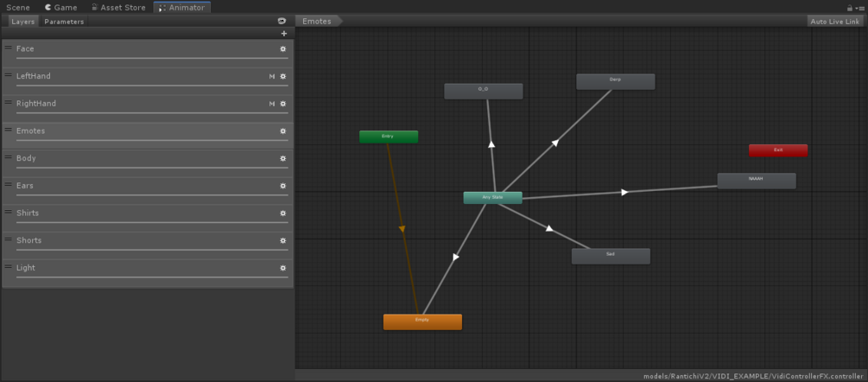The width and height of the screenshot is (868, 382).
Task: Select the Any State to Empty transition
Action: pos(455,257)
